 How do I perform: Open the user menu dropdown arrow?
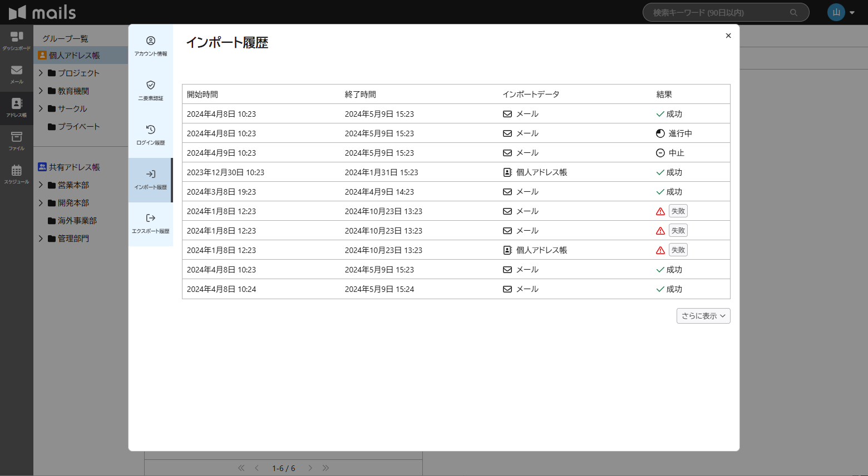coord(852,12)
